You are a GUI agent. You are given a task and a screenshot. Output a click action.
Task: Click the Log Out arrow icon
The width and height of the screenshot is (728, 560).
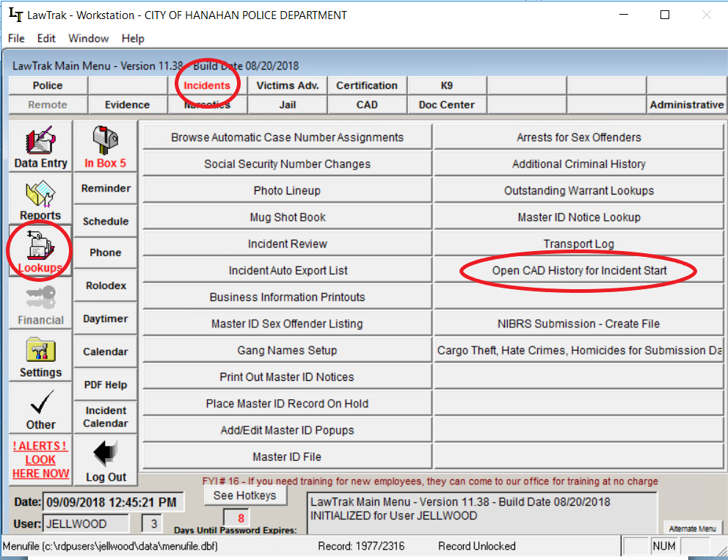[x=106, y=461]
